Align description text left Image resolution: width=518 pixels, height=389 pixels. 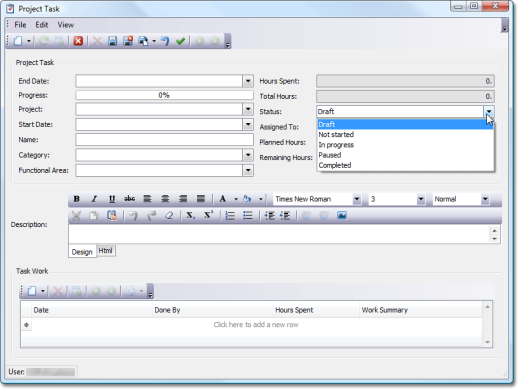pyautogui.click(x=147, y=199)
